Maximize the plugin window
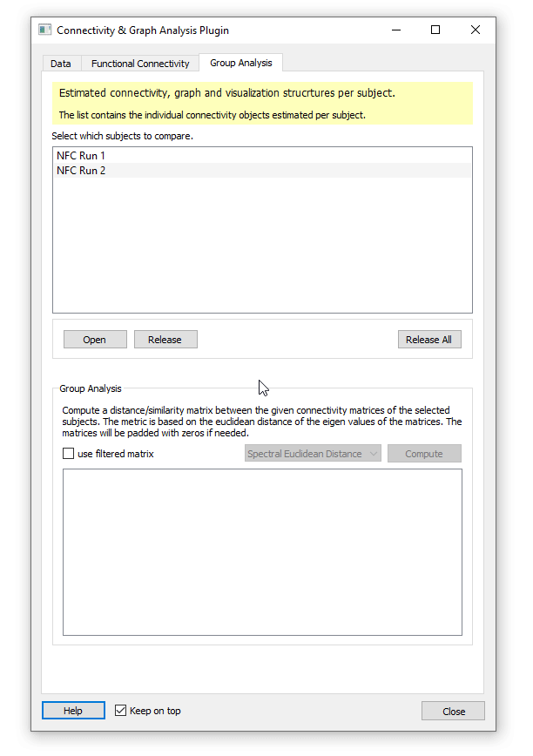 click(x=435, y=30)
